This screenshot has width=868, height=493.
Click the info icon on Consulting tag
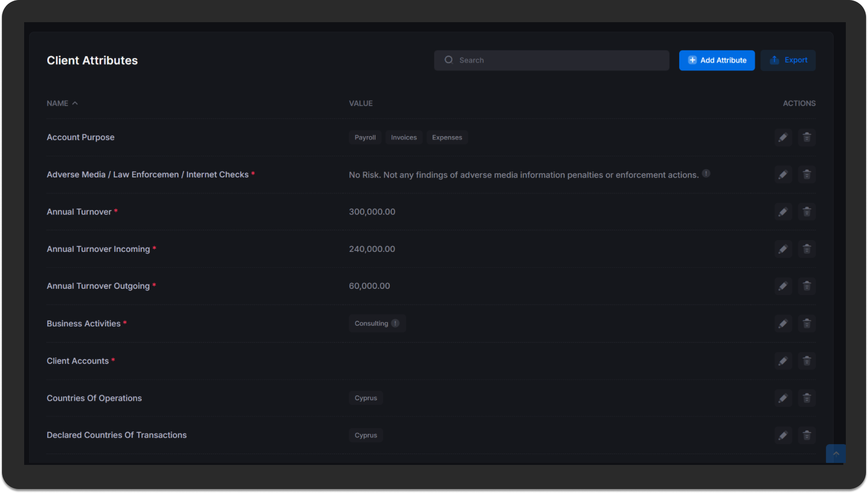click(x=395, y=323)
